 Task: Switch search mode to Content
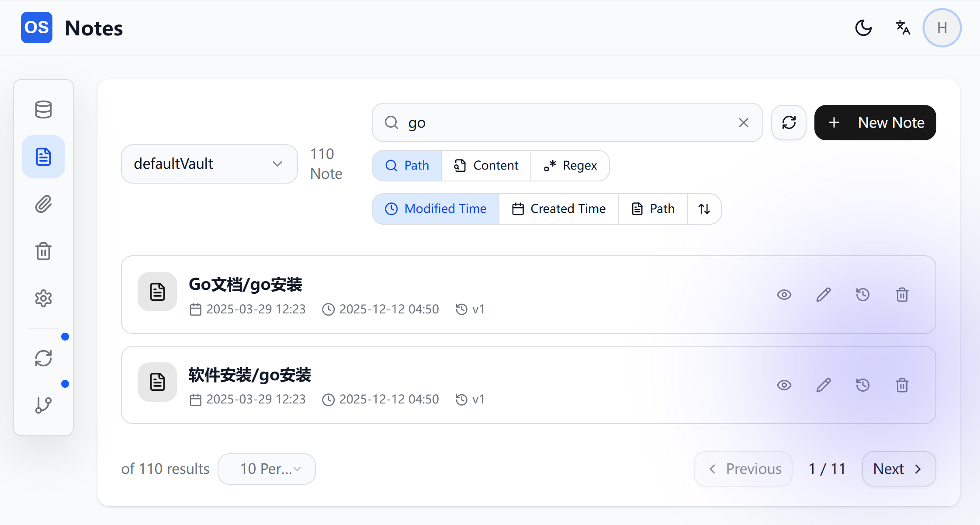pyautogui.click(x=486, y=166)
